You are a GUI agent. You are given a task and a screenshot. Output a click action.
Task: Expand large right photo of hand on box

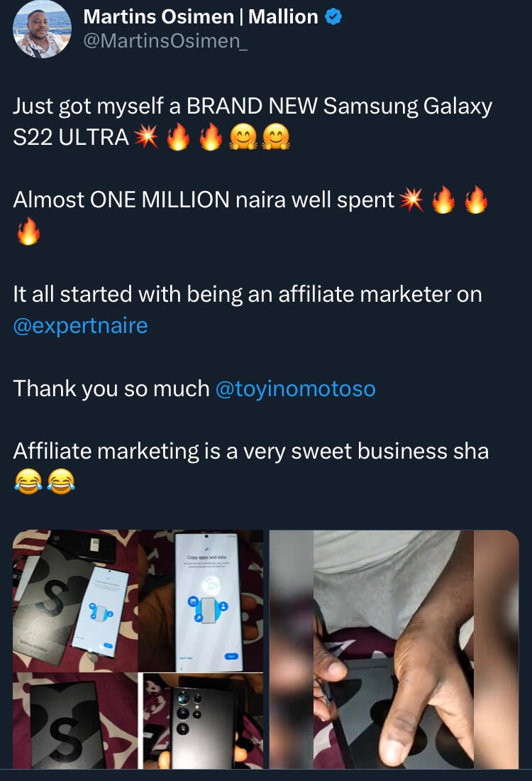pos(394,649)
